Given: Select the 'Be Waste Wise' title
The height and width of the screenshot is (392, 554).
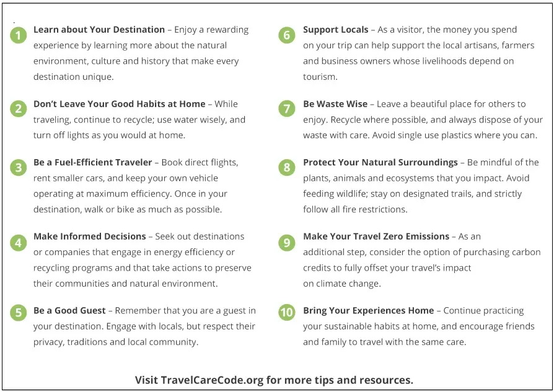Looking at the screenshot, I should point(335,104).
